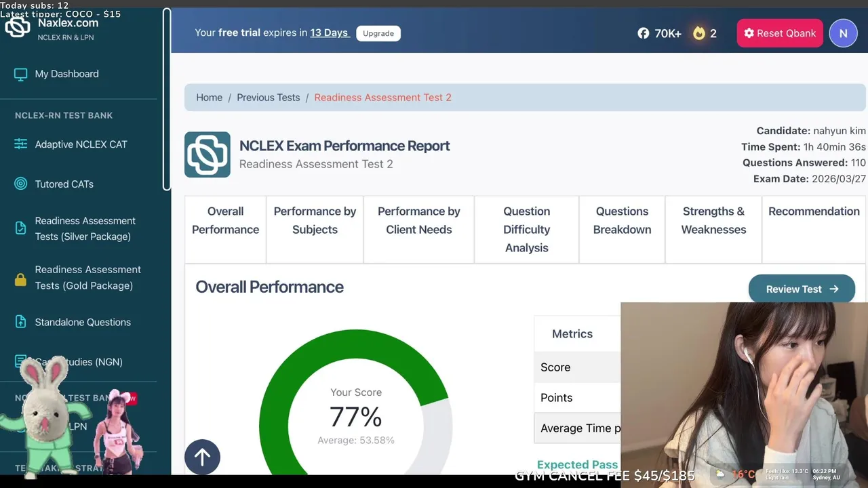Image resolution: width=868 pixels, height=488 pixels.
Task: Switch to Performance by Subjects tab
Action: [x=315, y=229]
